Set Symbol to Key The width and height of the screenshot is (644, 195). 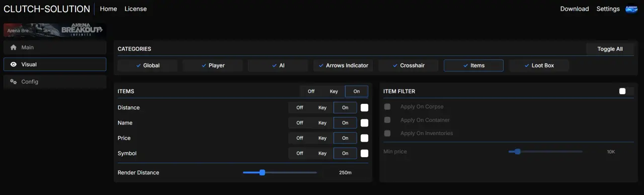323,153
